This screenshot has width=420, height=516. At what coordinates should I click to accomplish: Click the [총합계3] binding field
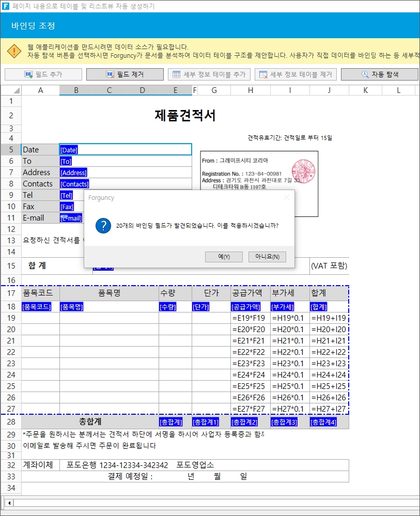pos(284,422)
